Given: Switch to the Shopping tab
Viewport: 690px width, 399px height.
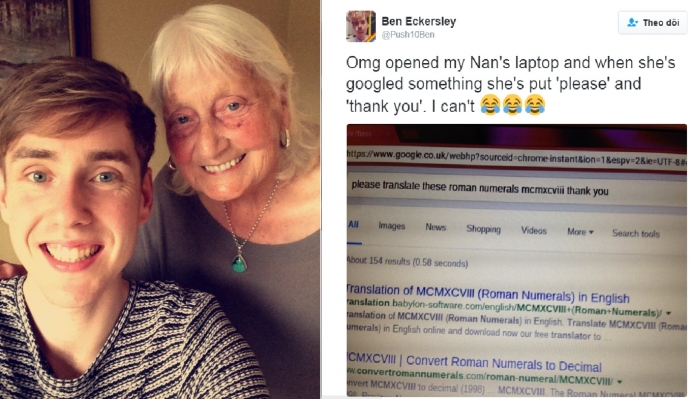Looking at the screenshot, I should point(483,229).
